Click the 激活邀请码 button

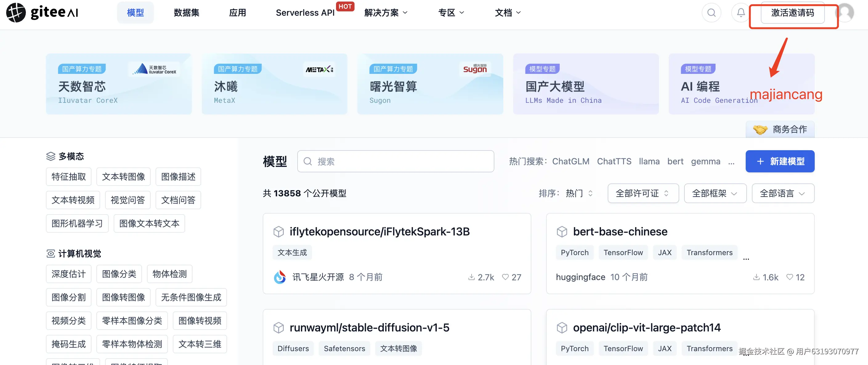[792, 13]
